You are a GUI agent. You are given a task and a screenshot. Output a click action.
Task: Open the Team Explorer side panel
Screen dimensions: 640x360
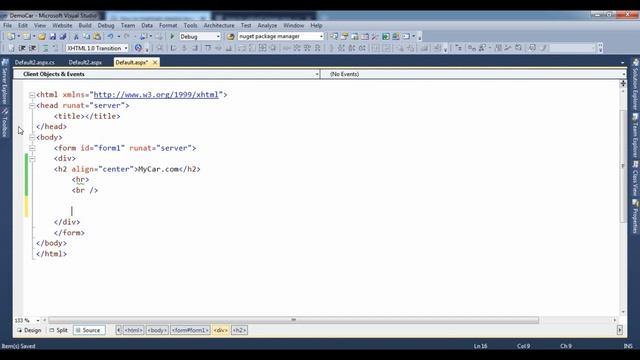[x=635, y=136]
